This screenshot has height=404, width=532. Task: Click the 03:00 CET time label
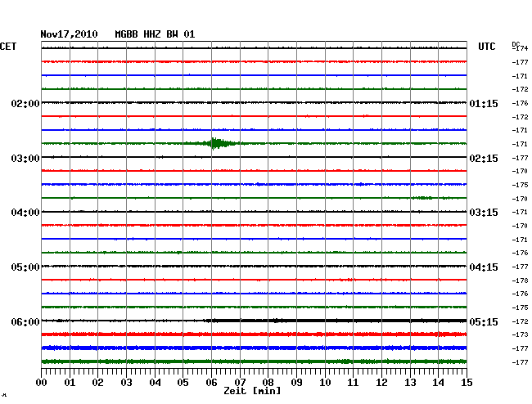point(25,159)
